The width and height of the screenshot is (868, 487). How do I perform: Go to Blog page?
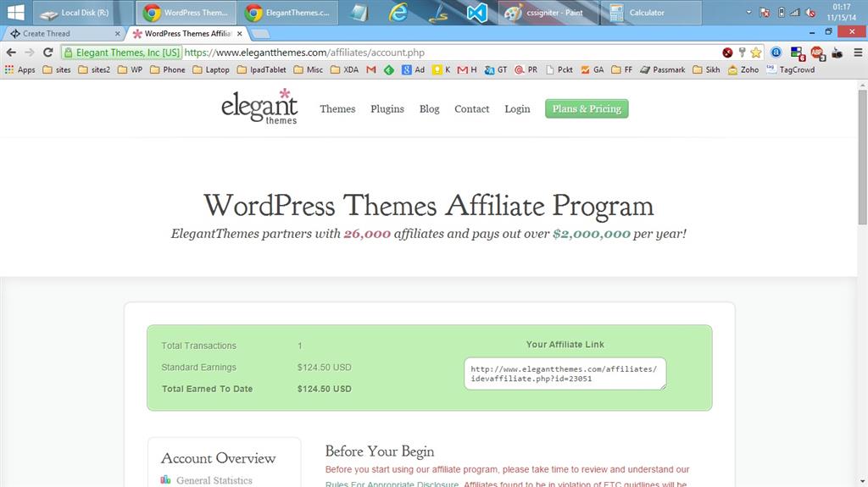(429, 109)
